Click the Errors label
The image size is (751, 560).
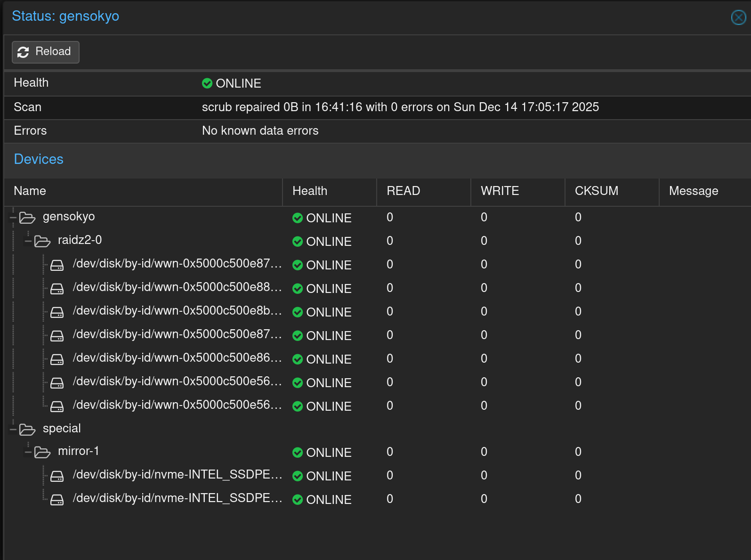(31, 131)
